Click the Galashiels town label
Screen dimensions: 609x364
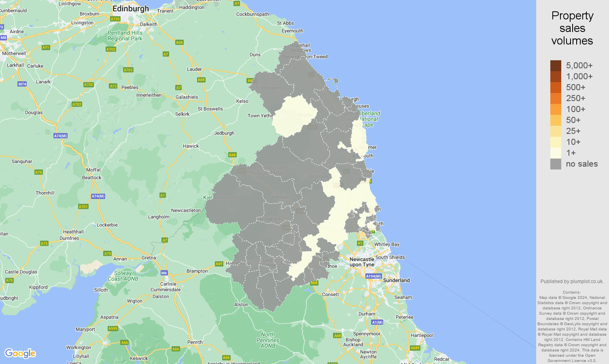coord(187,97)
